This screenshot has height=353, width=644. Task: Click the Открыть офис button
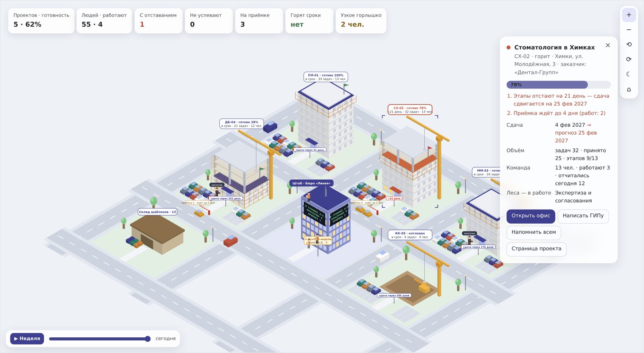tap(530, 216)
